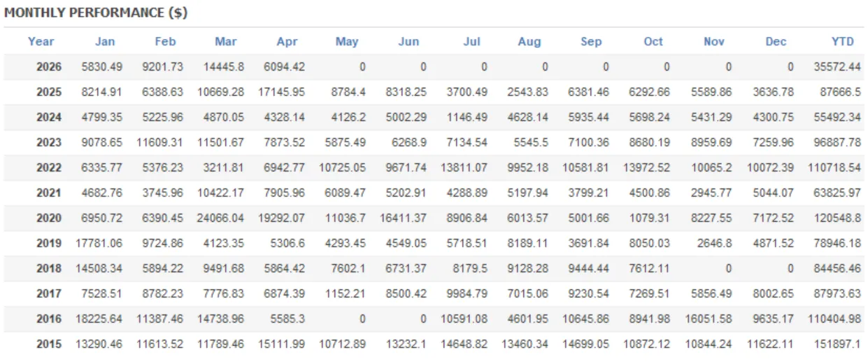Click the Mar column header

click(226, 41)
